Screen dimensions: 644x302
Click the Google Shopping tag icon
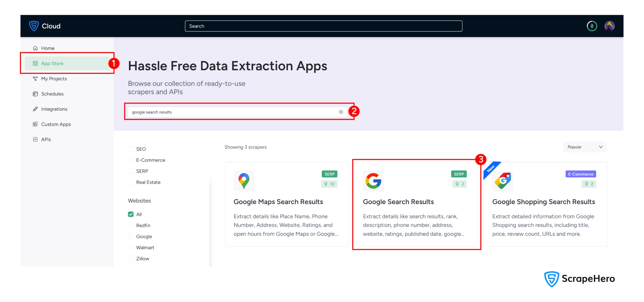pos(502,181)
